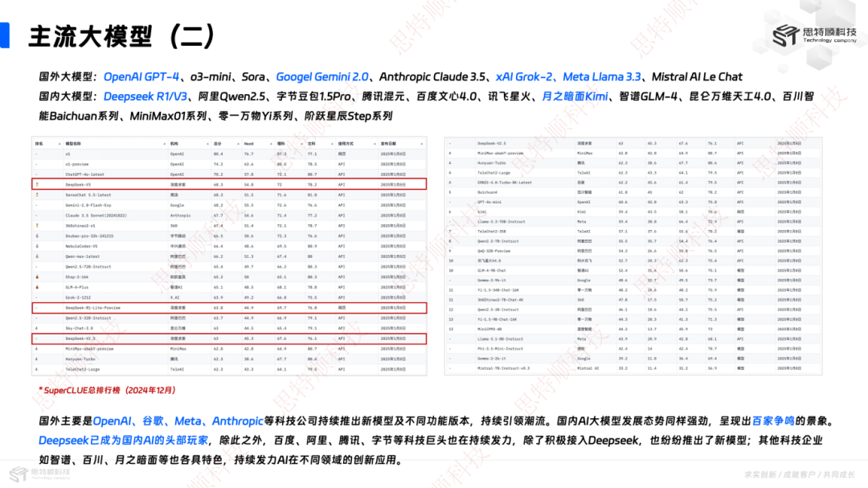Click the blue Deepseek已成为国内AI的头部玩家 text

[124, 441]
